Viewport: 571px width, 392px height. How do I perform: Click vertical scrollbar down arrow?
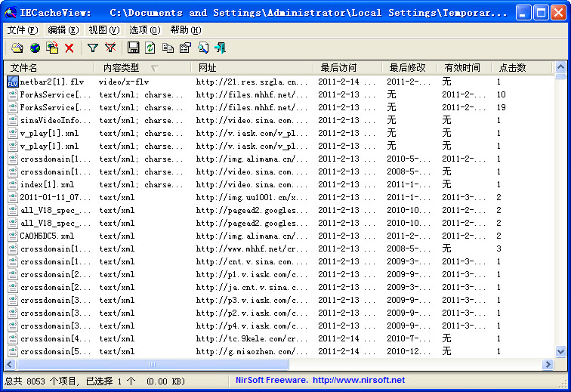[560, 351]
